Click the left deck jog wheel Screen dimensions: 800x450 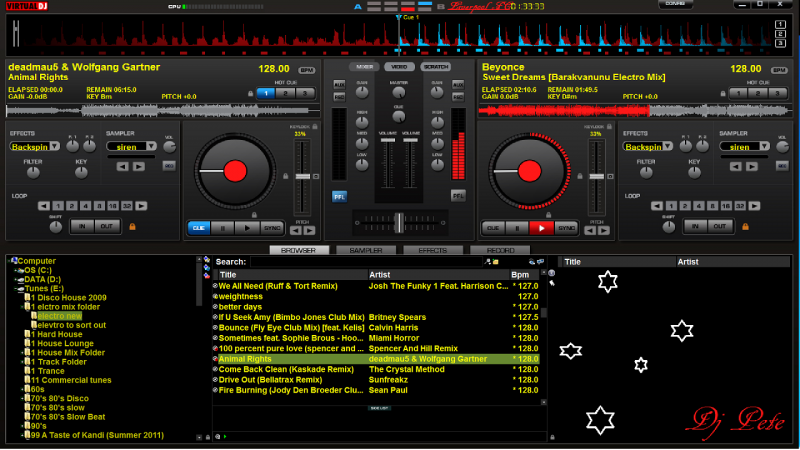(x=235, y=171)
